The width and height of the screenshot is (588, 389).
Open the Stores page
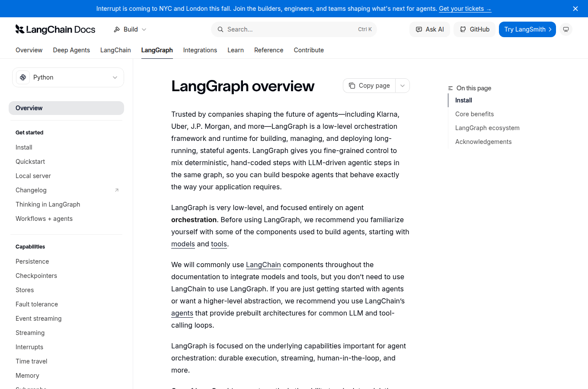pyautogui.click(x=25, y=290)
